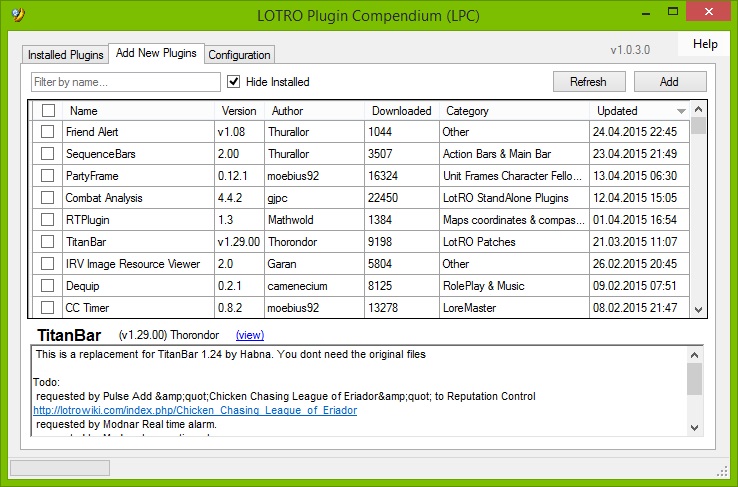Select the 'RTPlugin' name cell
This screenshot has height=487, width=738.
point(138,220)
